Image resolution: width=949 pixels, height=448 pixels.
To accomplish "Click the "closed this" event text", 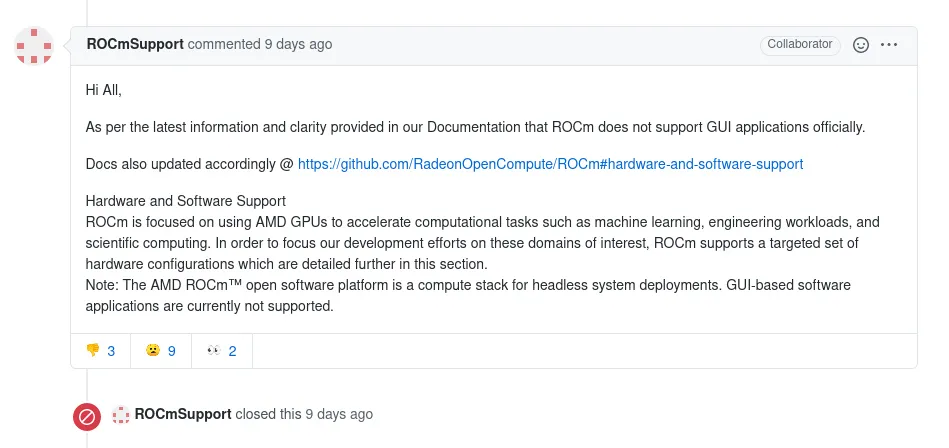I will point(268,414).
